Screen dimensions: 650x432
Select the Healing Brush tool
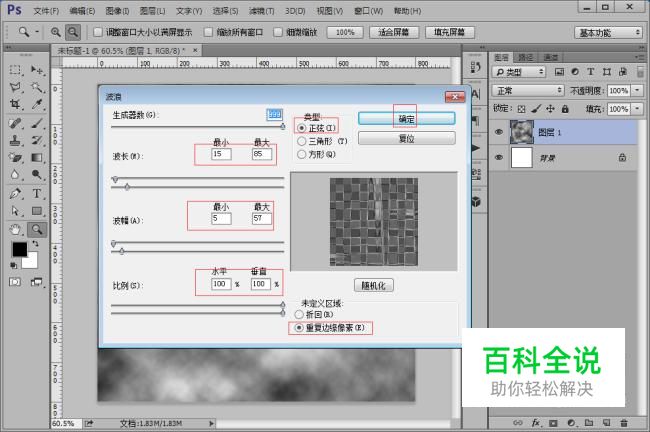(x=15, y=123)
